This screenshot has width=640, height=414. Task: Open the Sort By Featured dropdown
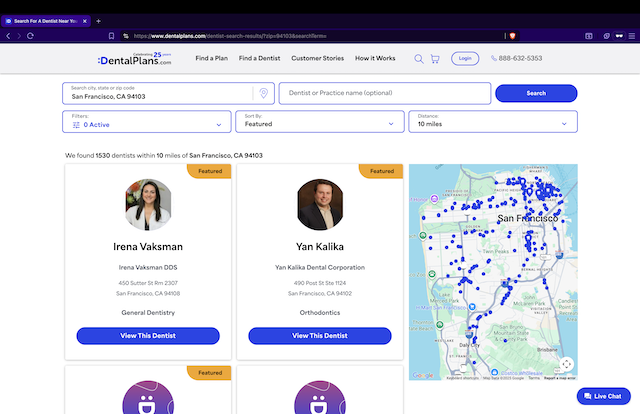(x=321, y=121)
